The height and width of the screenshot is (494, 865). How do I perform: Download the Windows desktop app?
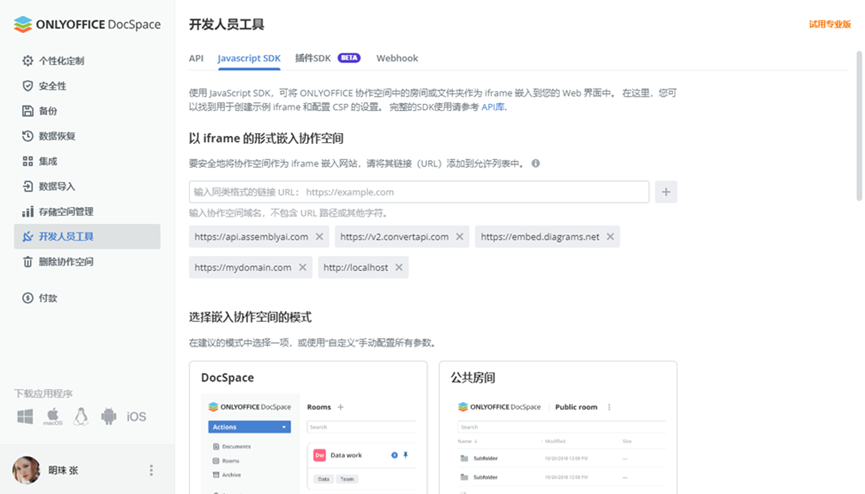25,416
